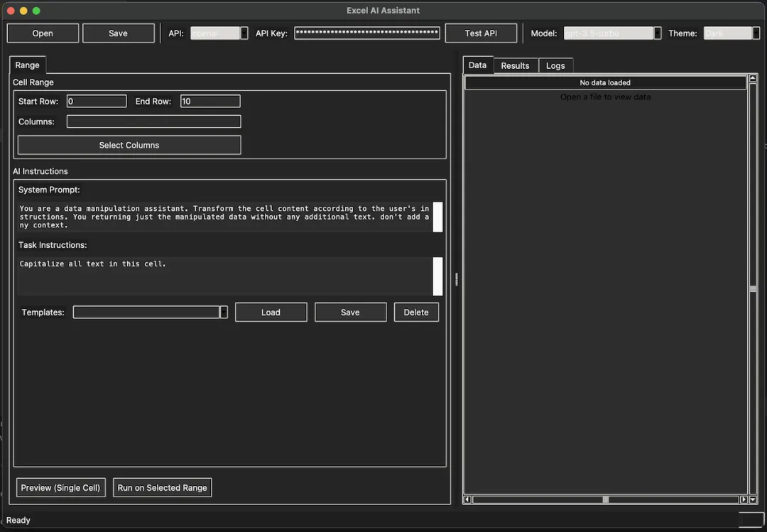Click the data panel scroll up arrow
The width and height of the screenshot is (767, 532).
click(x=753, y=78)
